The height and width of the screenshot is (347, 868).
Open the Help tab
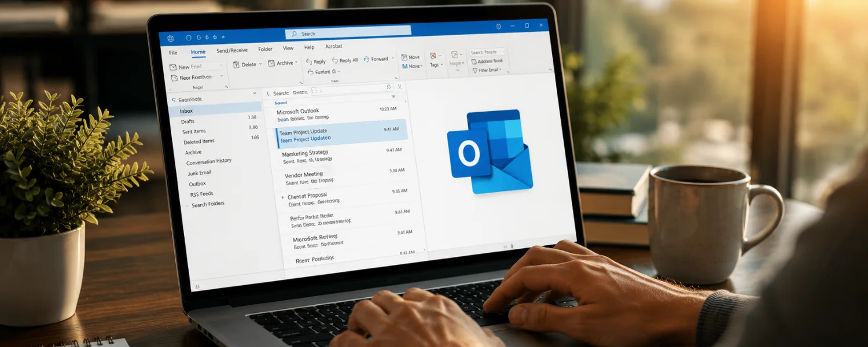pos(310,47)
